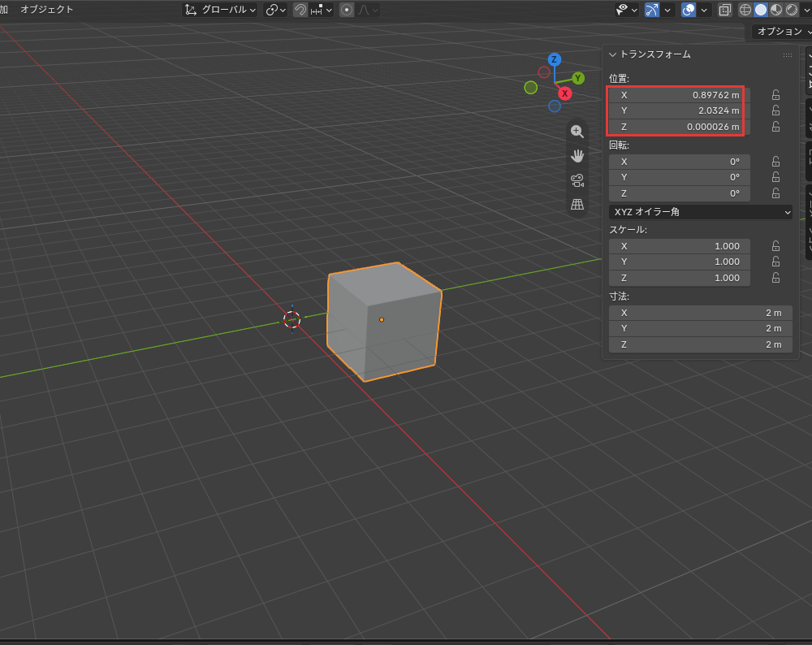Image resolution: width=812 pixels, height=645 pixels.
Task: Toggle X-ray mode icon
Action: 724,10
